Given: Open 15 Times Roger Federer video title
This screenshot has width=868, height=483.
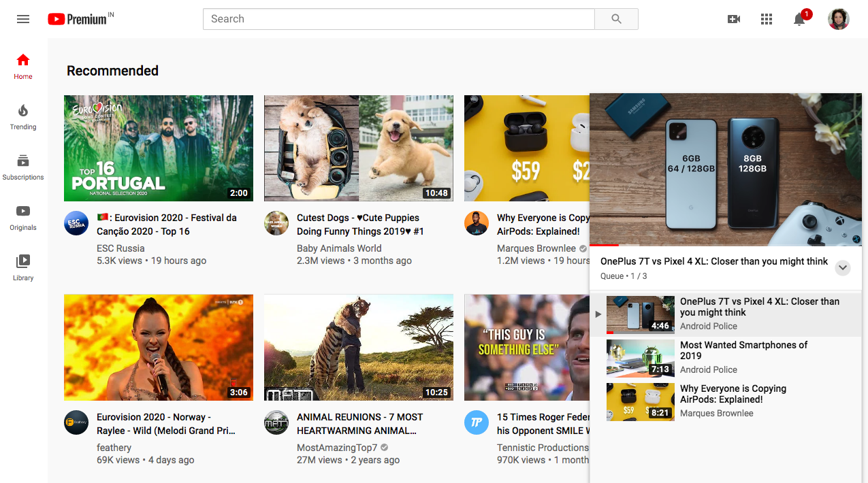Looking at the screenshot, I should pyautogui.click(x=543, y=424).
